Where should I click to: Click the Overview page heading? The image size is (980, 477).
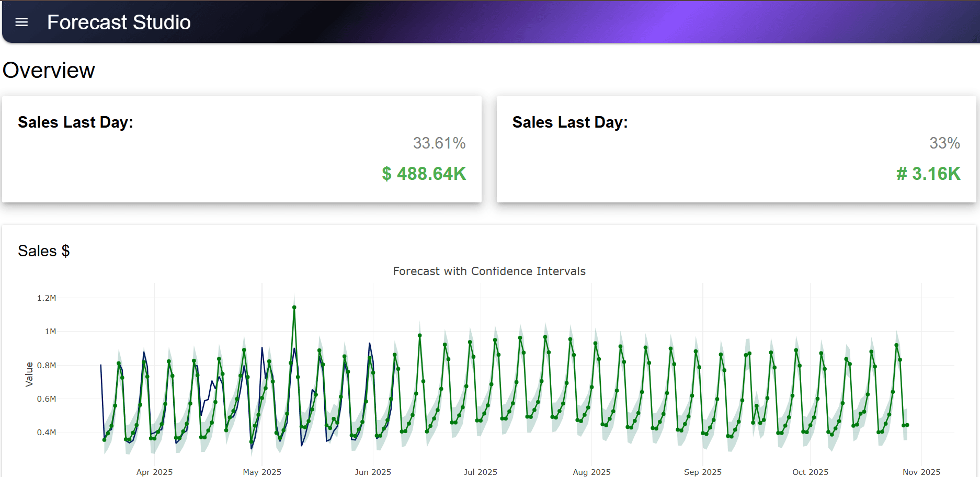49,71
